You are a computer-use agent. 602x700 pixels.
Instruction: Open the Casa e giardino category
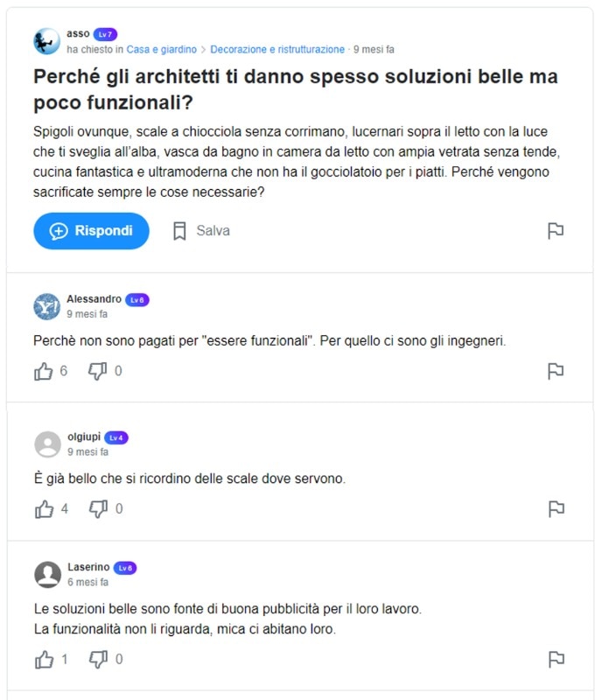click(161, 50)
